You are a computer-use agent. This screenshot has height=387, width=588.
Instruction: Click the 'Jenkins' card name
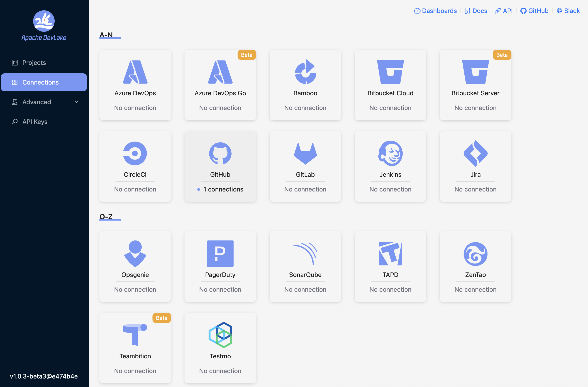390,174
